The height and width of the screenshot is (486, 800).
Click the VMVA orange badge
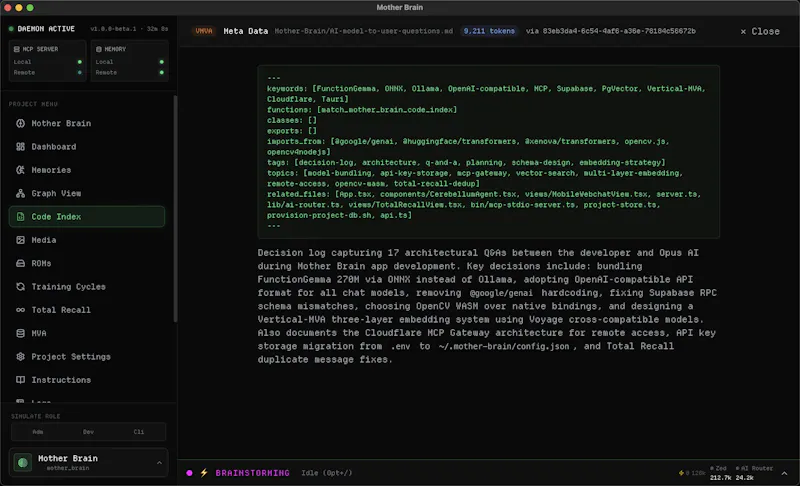pos(204,31)
